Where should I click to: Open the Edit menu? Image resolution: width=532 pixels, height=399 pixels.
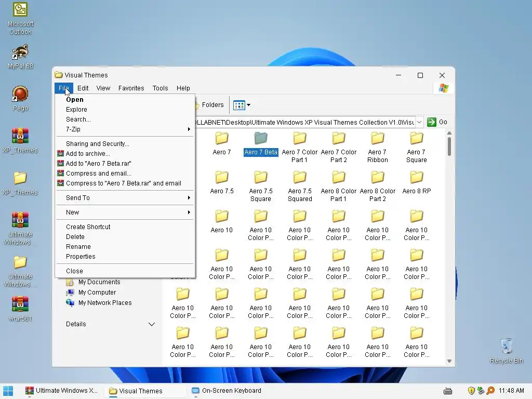click(83, 88)
